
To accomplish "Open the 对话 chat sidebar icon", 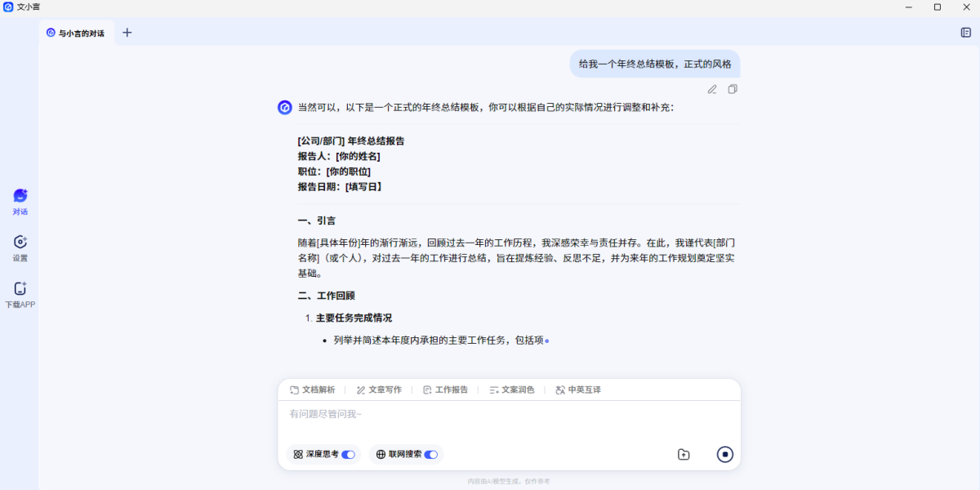I will [x=20, y=196].
